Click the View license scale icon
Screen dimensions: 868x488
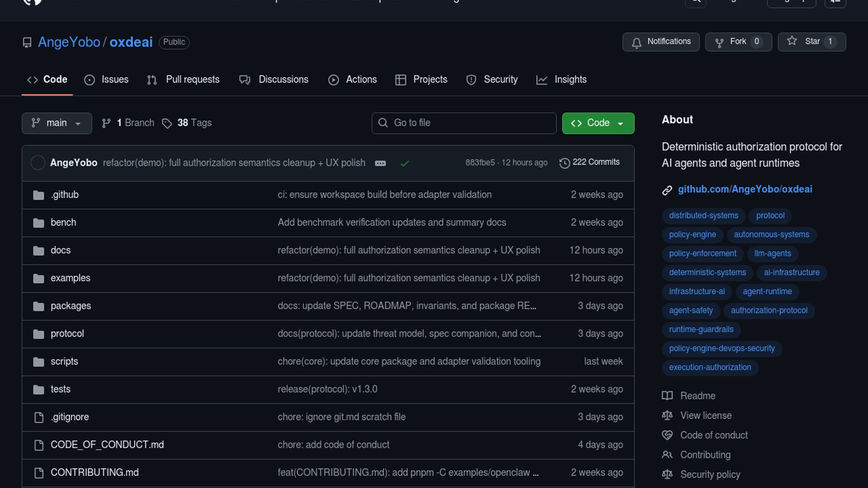point(667,415)
